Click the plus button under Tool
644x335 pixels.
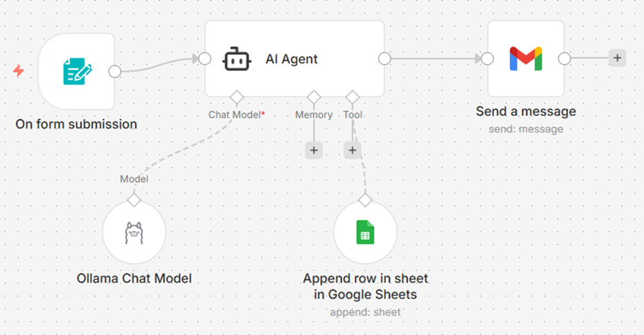(x=353, y=150)
